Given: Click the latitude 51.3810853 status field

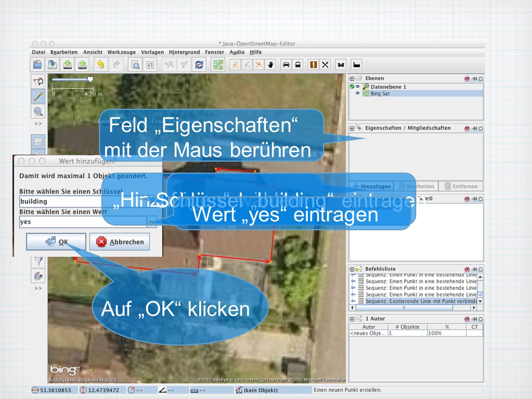Looking at the screenshot, I should pyautogui.click(x=54, y=390).
